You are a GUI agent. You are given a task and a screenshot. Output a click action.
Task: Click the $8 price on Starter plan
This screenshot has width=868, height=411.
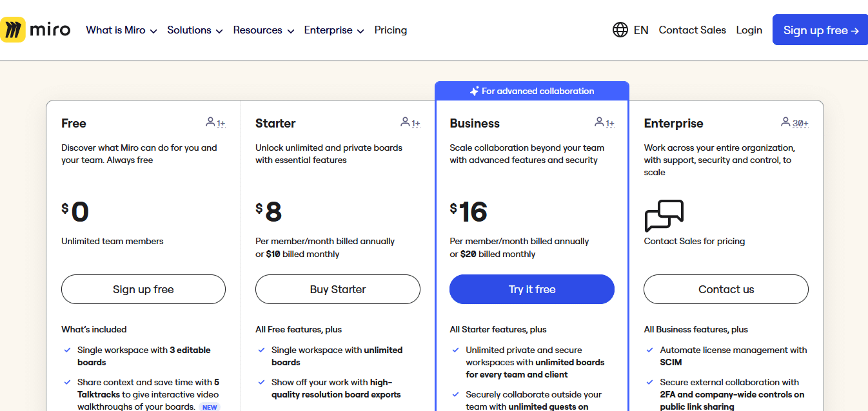(x=269, y=212)
